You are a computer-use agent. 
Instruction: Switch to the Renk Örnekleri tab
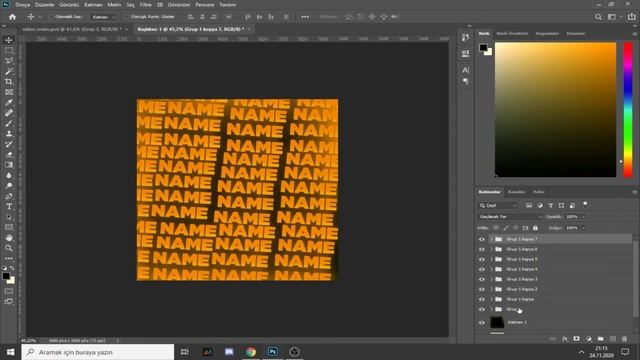point(512,33)
